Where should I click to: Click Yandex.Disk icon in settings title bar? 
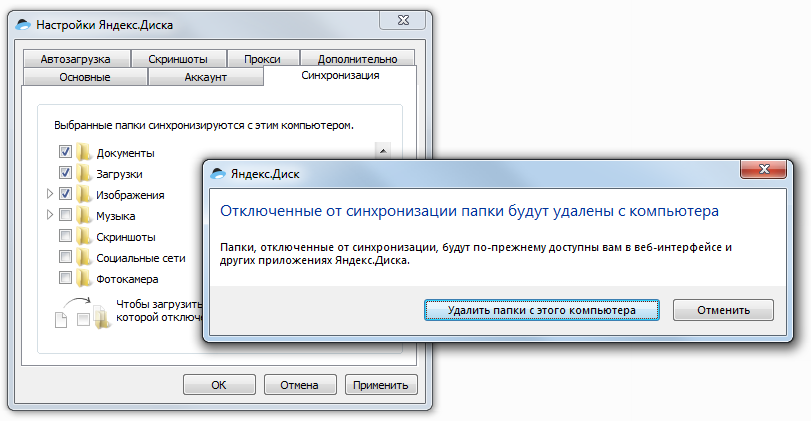tap(23, 24)
